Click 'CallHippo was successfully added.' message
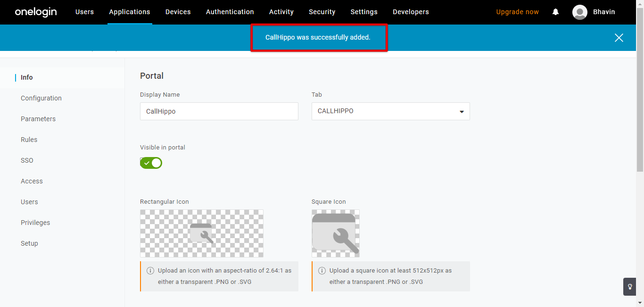The image size is (644, 307). click(318, 37)
